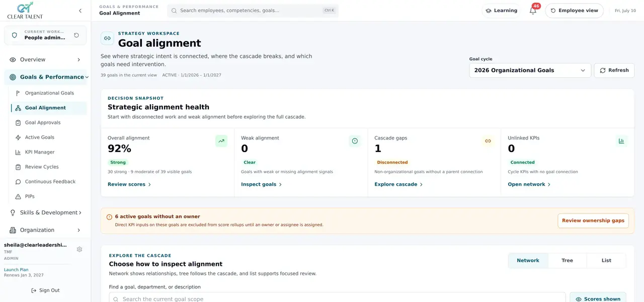Click the Continuous Feedback chat icon
The width and height of the screenshot is (644, 302).
[x=18, y=182]
